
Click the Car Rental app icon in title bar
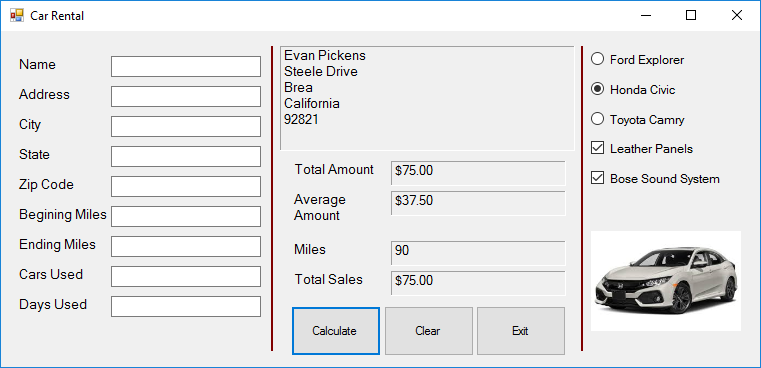tap(17, 16)
